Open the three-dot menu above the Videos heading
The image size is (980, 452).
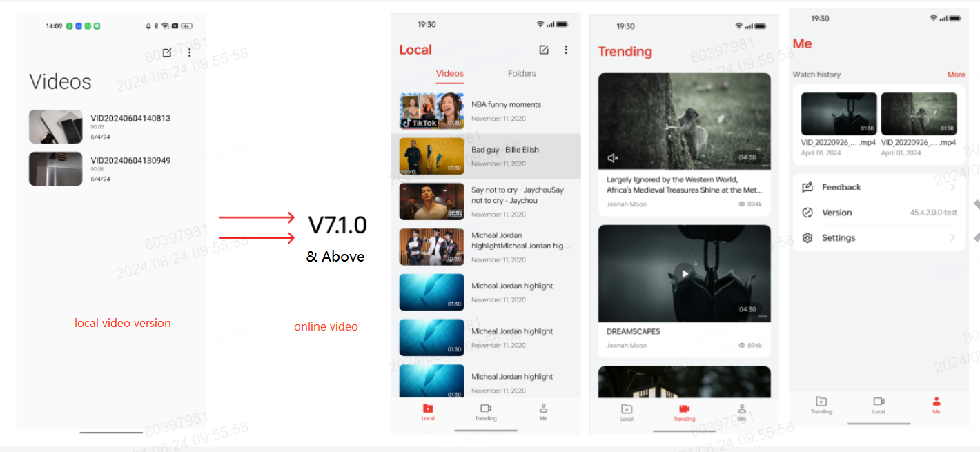pyautogui.click(x=190, y=52)
